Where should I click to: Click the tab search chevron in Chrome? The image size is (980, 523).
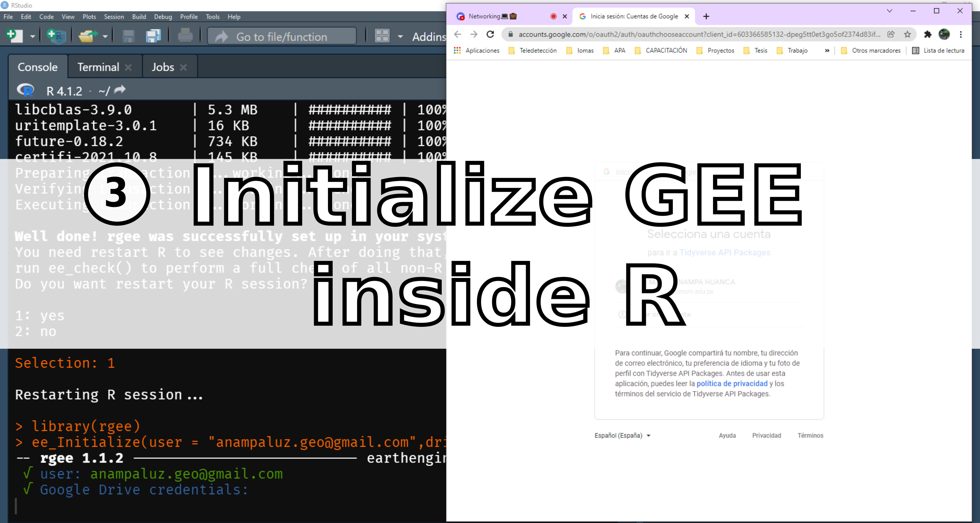[890, 11]
